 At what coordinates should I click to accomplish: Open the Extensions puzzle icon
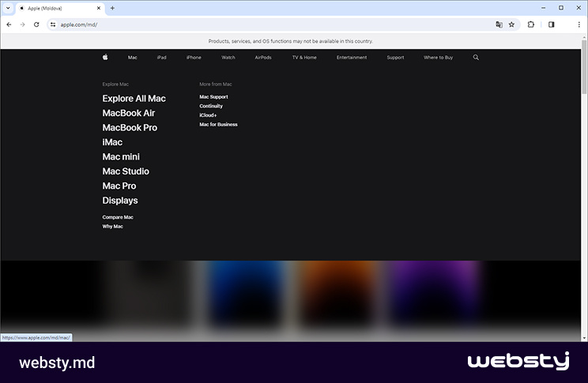tap(530, 24)
